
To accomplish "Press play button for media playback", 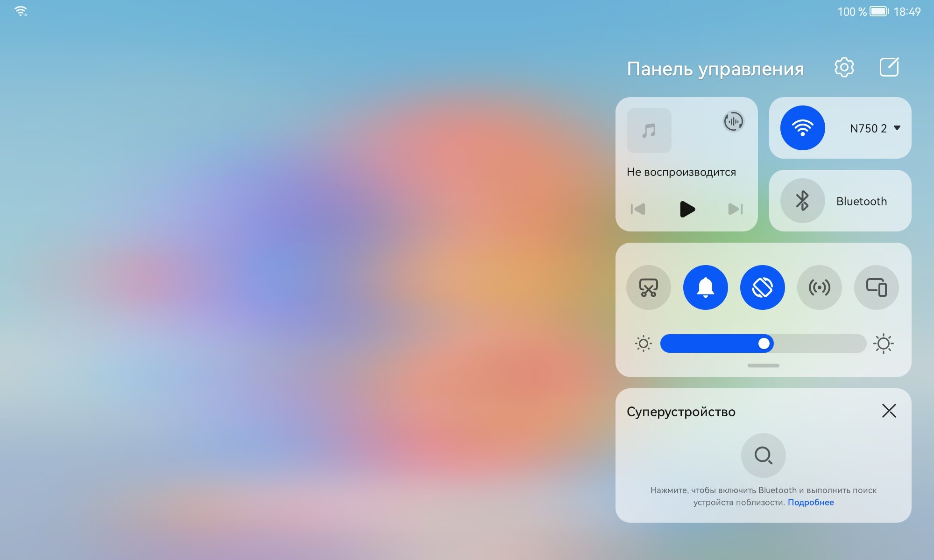I will (x=687, y=209).
